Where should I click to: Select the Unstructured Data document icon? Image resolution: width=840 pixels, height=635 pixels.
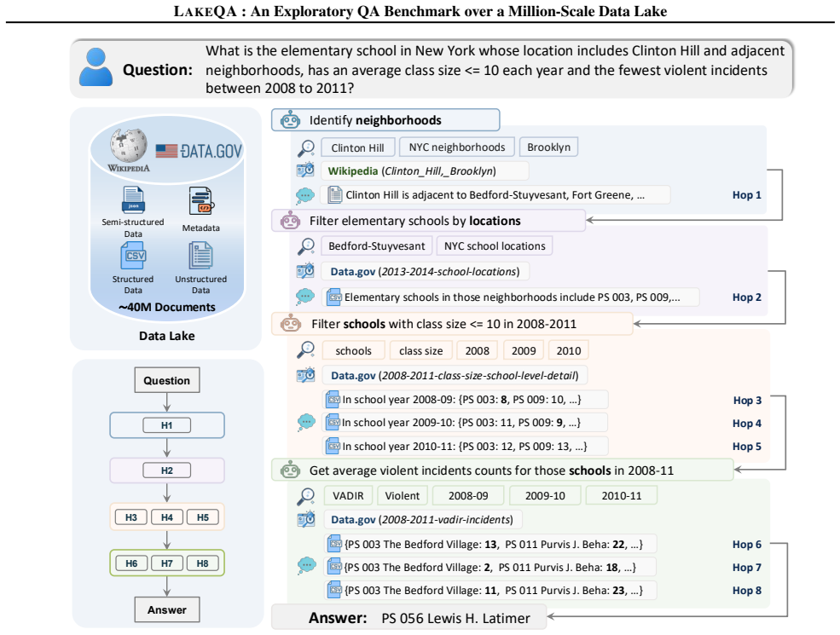click(201, 256)
